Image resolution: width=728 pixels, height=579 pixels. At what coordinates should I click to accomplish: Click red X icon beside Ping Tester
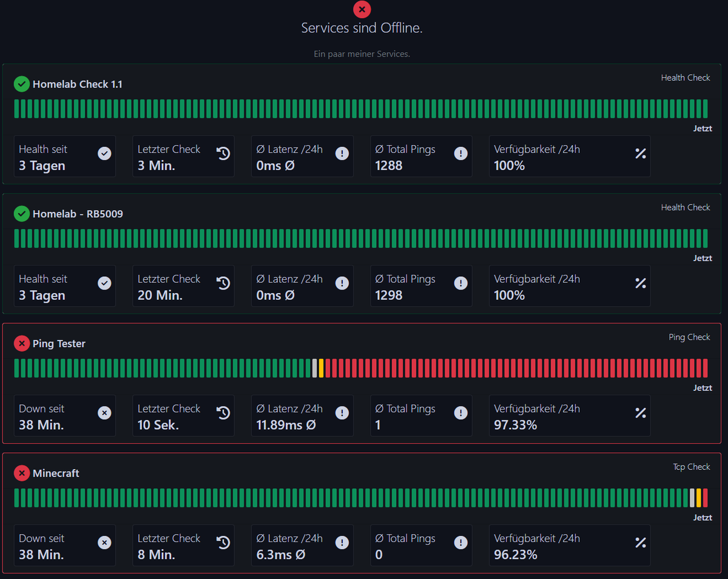(22, 344)
